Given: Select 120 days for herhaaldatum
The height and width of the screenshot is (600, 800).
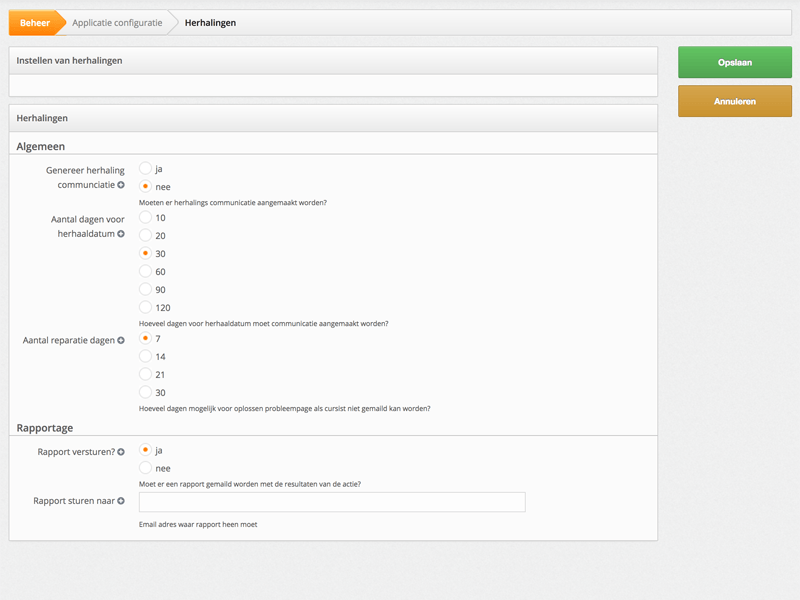Looking at the screenshot, I should coord(145,307).
